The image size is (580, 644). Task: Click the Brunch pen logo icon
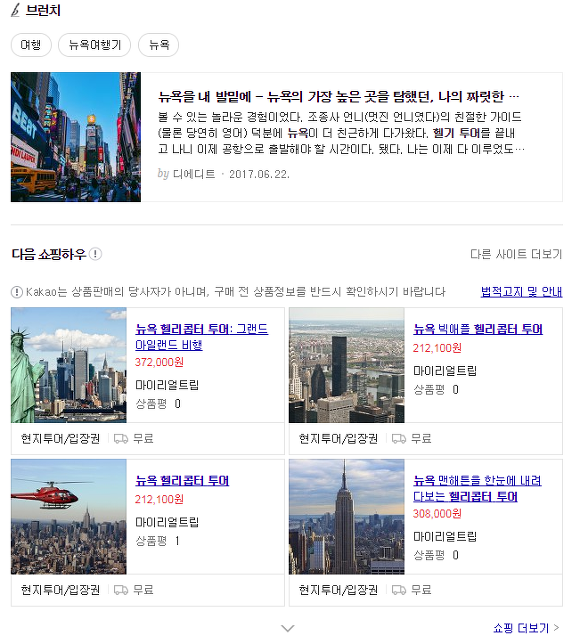(15, 10)
